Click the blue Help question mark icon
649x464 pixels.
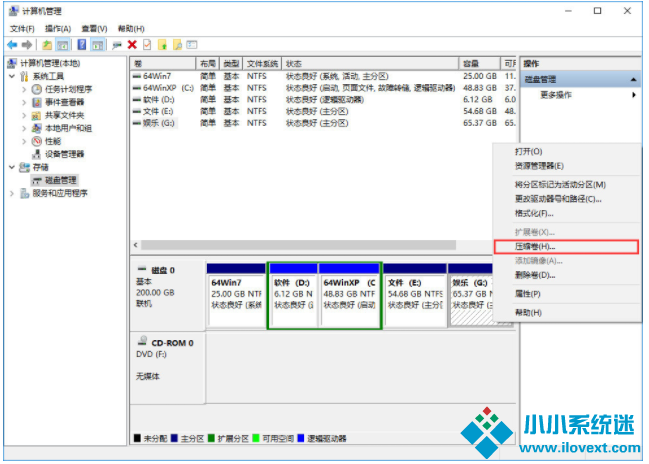point(82,44)
